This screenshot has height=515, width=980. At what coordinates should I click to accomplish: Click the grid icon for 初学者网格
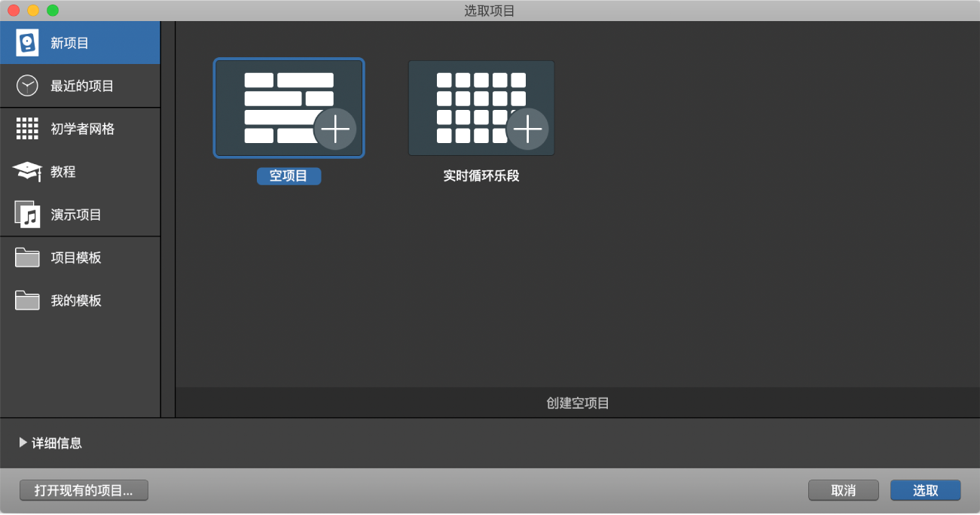[x=27, y=128]
